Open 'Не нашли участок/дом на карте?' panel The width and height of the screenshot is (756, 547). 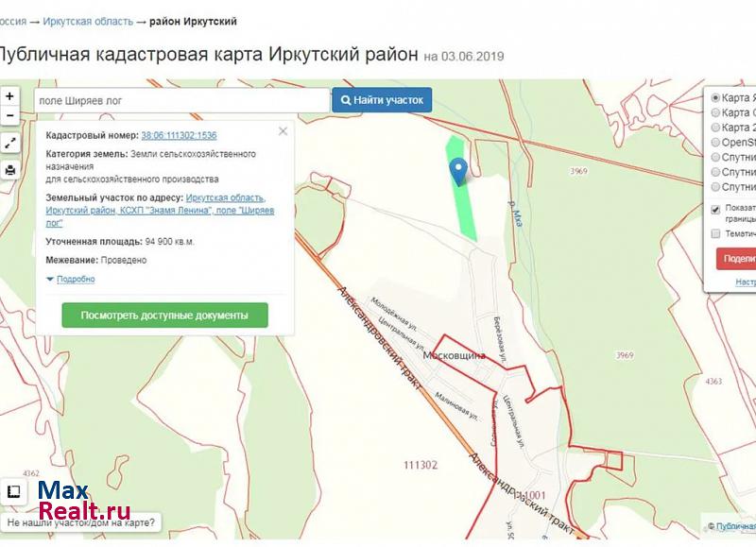(x=81, y=521)
